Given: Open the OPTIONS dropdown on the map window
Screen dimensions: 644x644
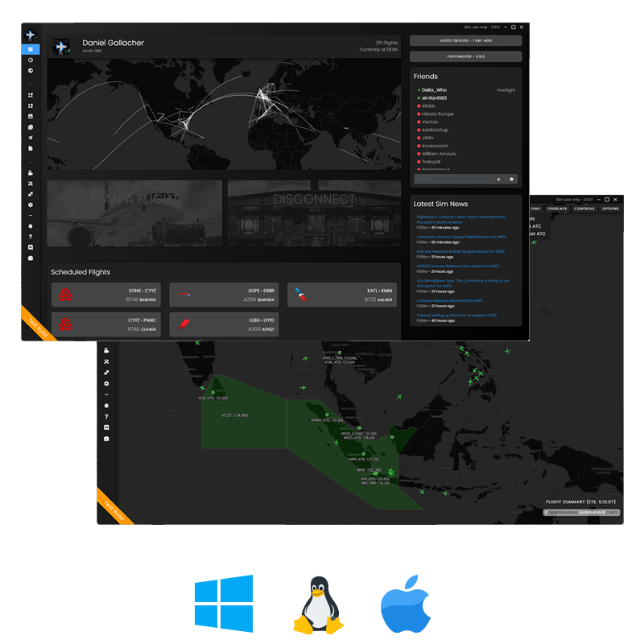Looking at the screenshot, I should coord(610,208).
